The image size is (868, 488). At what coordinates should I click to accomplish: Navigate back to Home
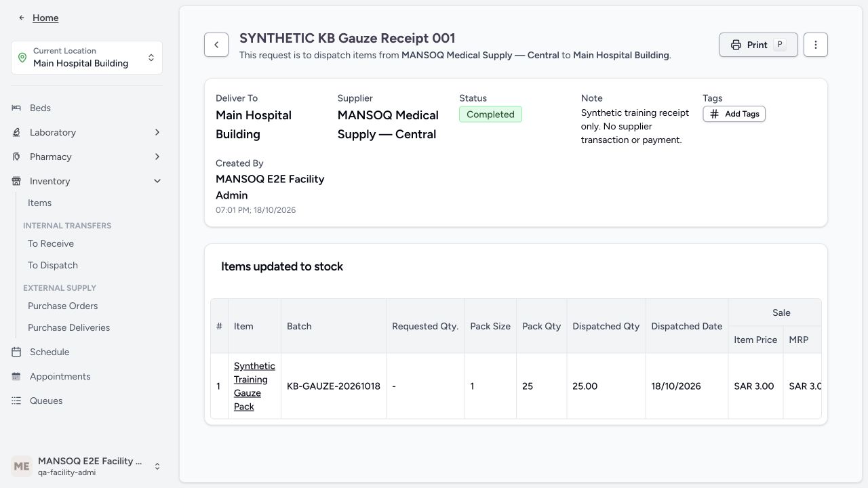coord(45,18)
